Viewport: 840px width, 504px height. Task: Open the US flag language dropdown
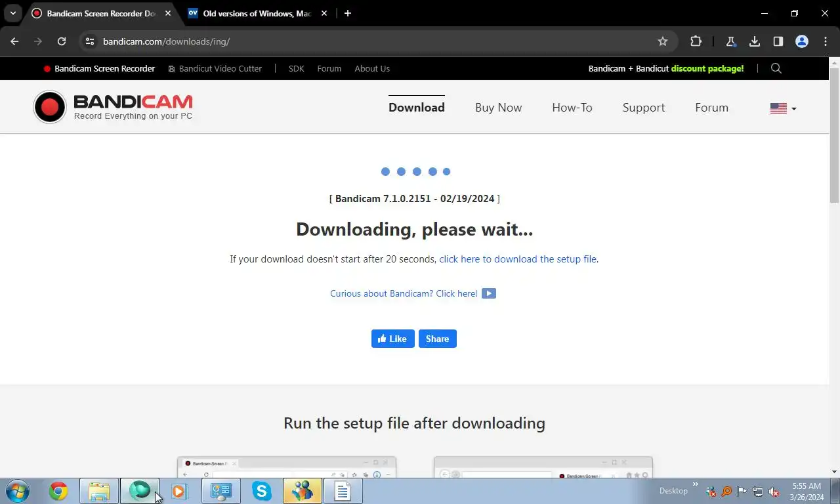[x=783, y=108]
